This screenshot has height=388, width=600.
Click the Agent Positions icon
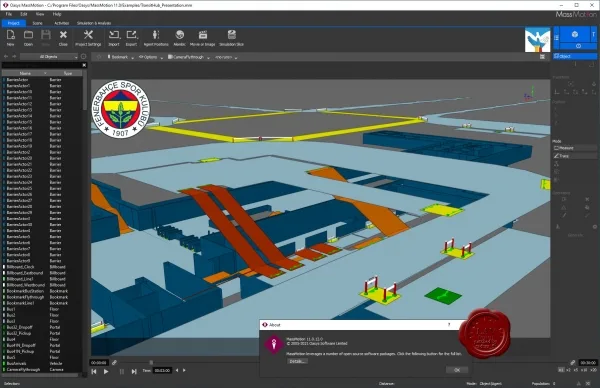click(156, 35)
